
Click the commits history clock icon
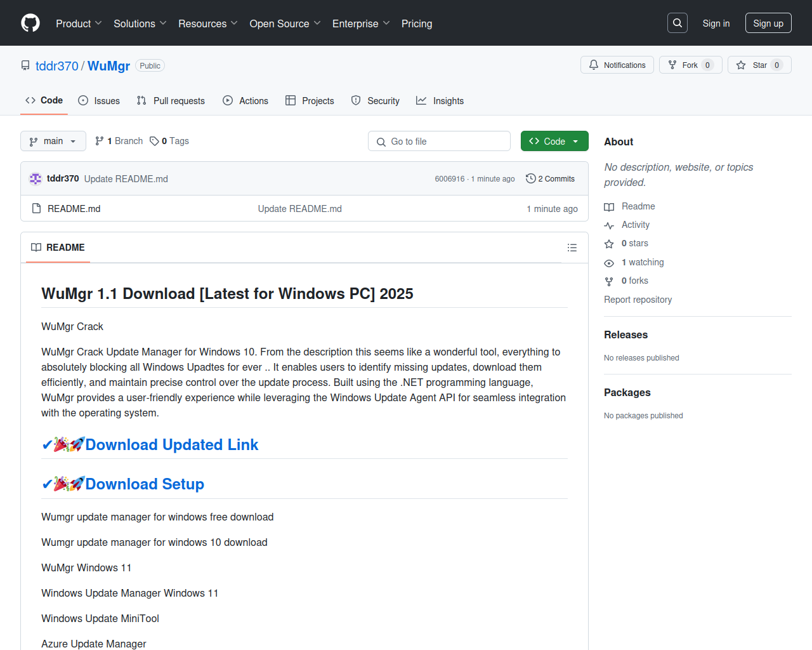point(531,178)
